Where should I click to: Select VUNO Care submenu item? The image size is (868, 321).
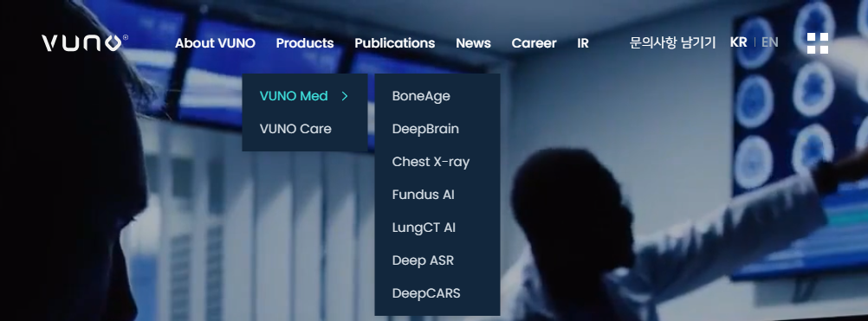point(295,129)
